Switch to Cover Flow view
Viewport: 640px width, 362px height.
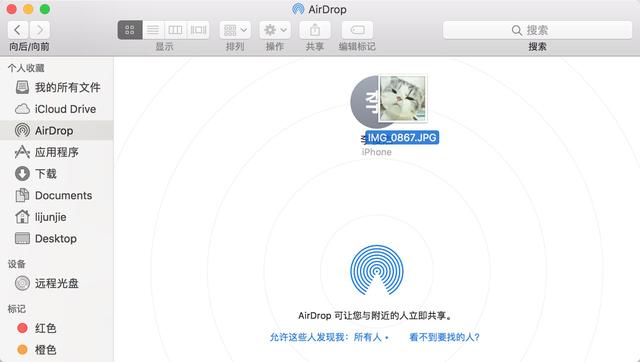pyautogui.click(x=198, y=30)
